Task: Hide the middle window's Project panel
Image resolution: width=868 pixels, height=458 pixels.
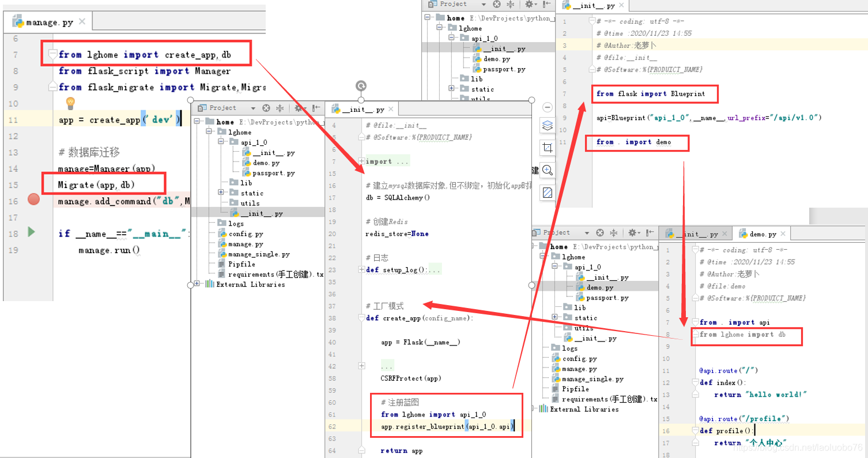Action: click(x=316, y=108)
